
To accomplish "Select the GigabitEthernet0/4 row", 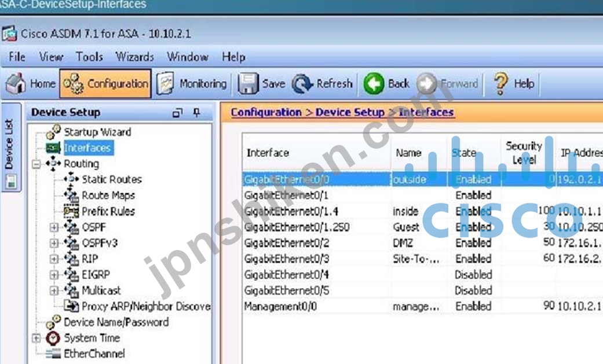I will tap(423, 274).
